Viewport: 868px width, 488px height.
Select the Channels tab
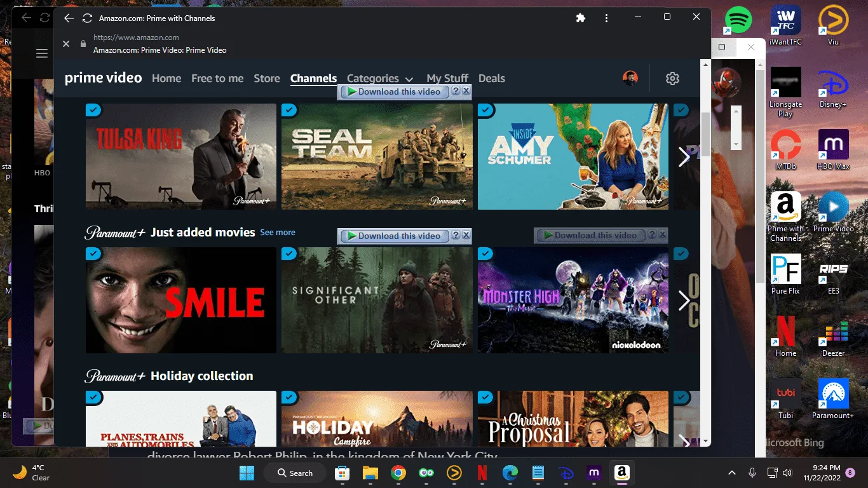(x=313, y=78)
